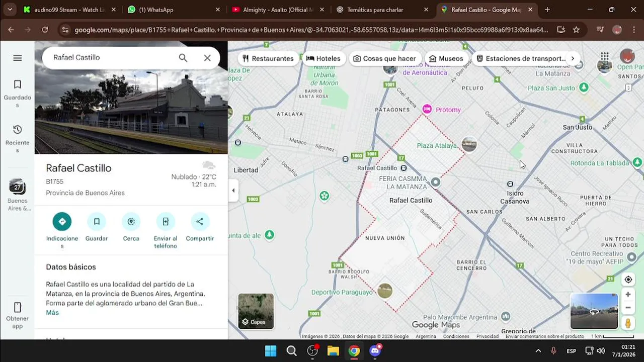Filter the map by Hoteles
644x362 pixels.
pyautogui.click(x=323, y=58)
